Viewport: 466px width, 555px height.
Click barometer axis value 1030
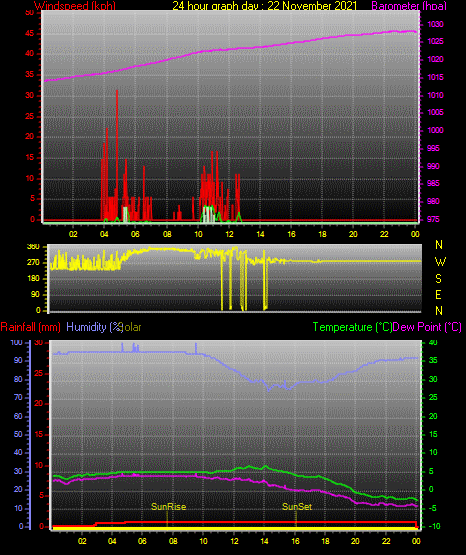[x=435, y=24]
